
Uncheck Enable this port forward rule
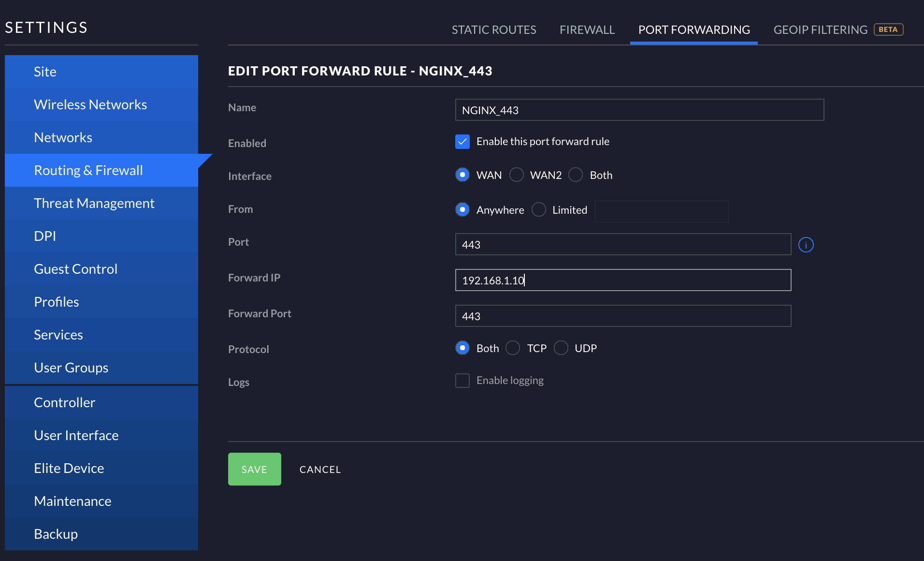click(462, 142)
